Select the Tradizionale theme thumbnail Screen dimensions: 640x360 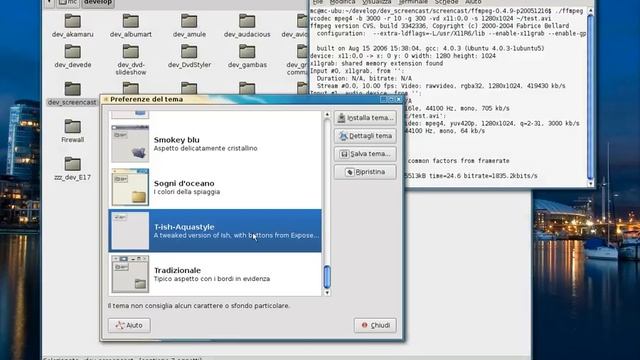[x=130, y=274]
